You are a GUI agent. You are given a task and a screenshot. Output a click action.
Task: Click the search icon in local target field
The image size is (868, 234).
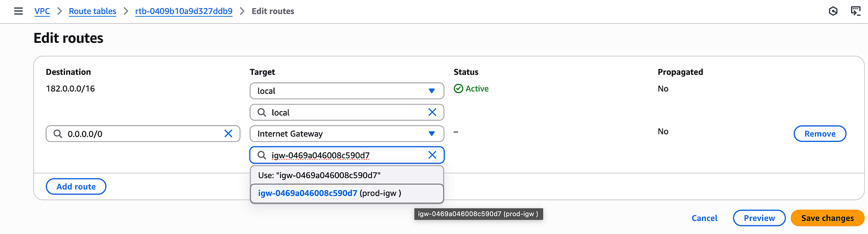[x=261, y=112]
